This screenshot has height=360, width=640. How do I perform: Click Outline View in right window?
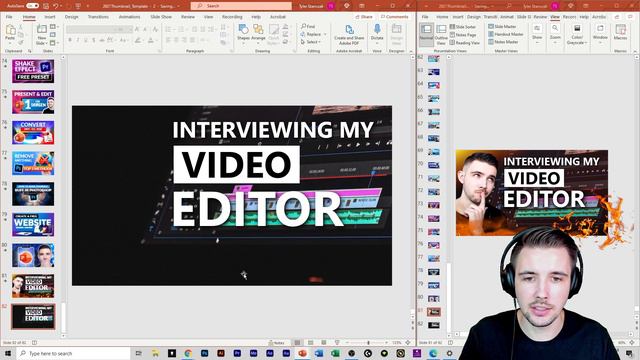[x=441, y=34]
